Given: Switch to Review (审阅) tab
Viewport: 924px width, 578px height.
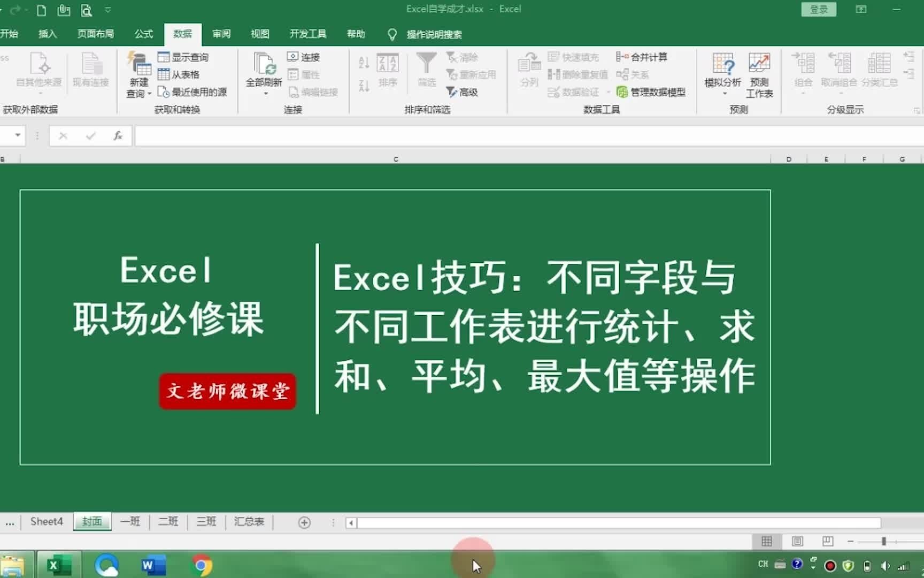Looking at the screenshot, I should [x=221, y=34].
